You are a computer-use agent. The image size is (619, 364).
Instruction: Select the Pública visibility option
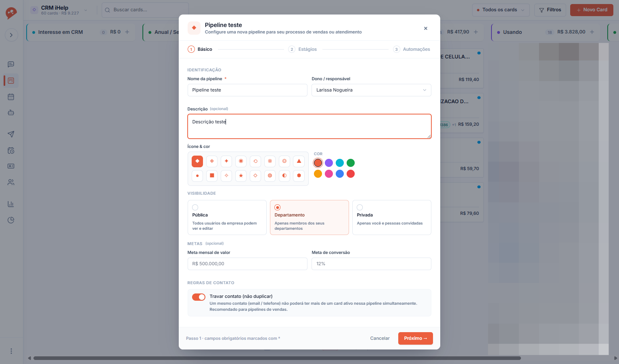227,217
